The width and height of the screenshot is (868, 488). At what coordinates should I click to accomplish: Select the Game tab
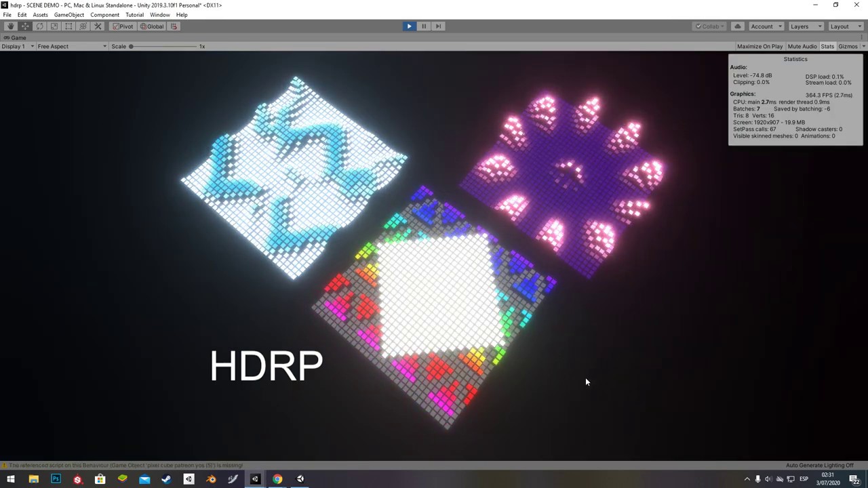pos(15,38)
